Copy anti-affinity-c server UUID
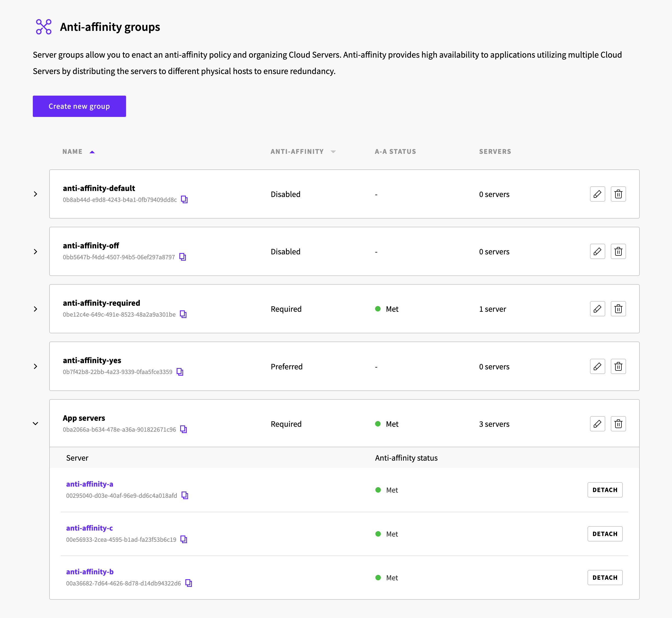 tap(184, 539)
